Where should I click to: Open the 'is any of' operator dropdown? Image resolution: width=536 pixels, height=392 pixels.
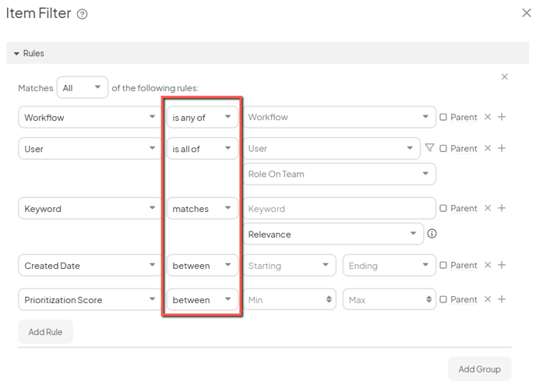[202, 117]
